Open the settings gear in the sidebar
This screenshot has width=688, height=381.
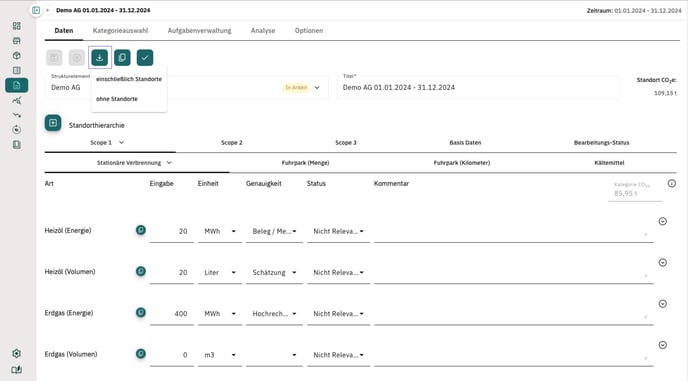(x=17, y=353)
